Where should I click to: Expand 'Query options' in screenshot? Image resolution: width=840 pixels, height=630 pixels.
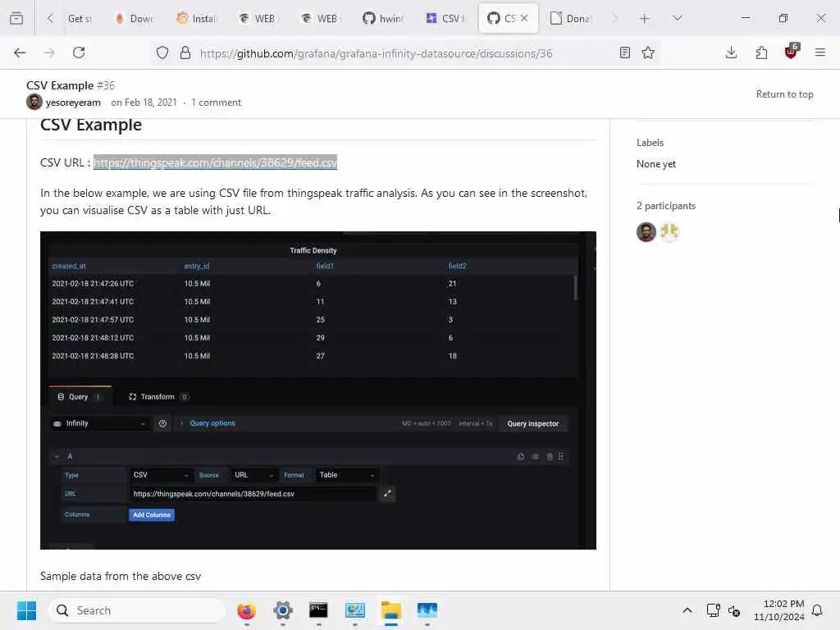click(x=212, y=423)
